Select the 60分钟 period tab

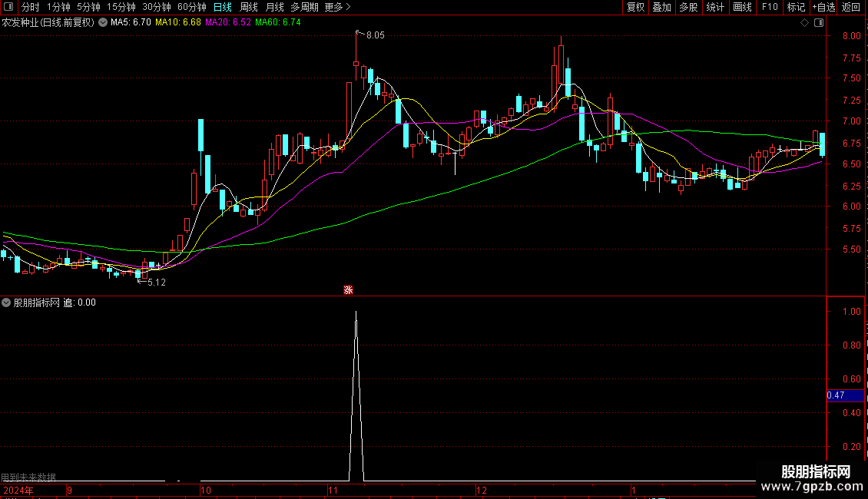(192, 7)
